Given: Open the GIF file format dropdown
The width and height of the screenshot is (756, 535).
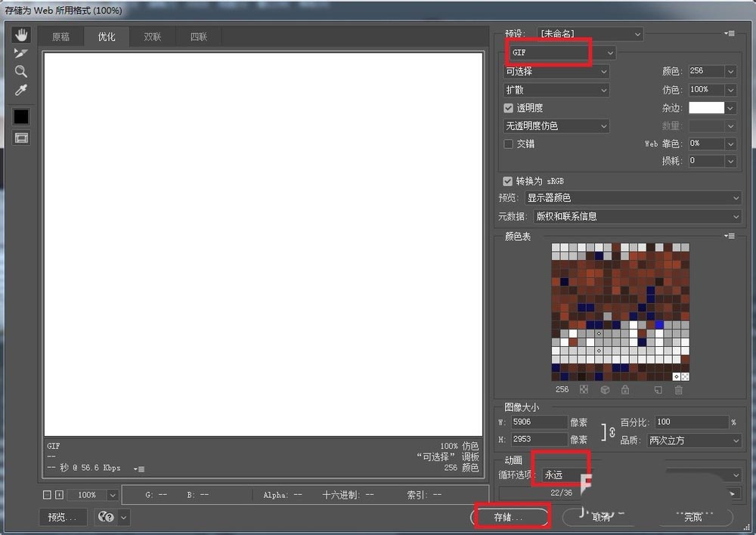Looking at the screenshot, I should tap(562, 53).
